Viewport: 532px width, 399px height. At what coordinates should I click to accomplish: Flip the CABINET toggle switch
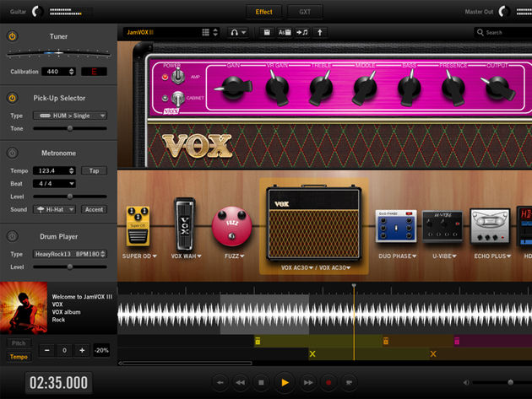click(x=177, y=99)
